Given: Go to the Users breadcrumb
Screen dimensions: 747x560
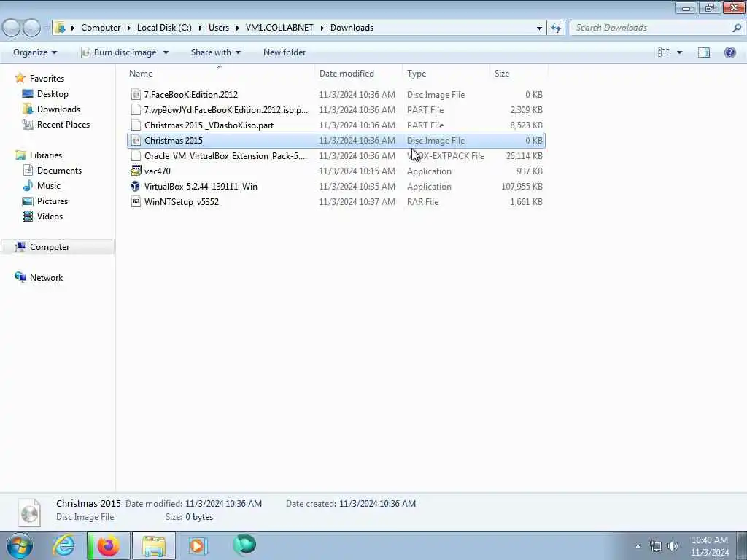Looking at the screenshot, I should click(219, 28).
